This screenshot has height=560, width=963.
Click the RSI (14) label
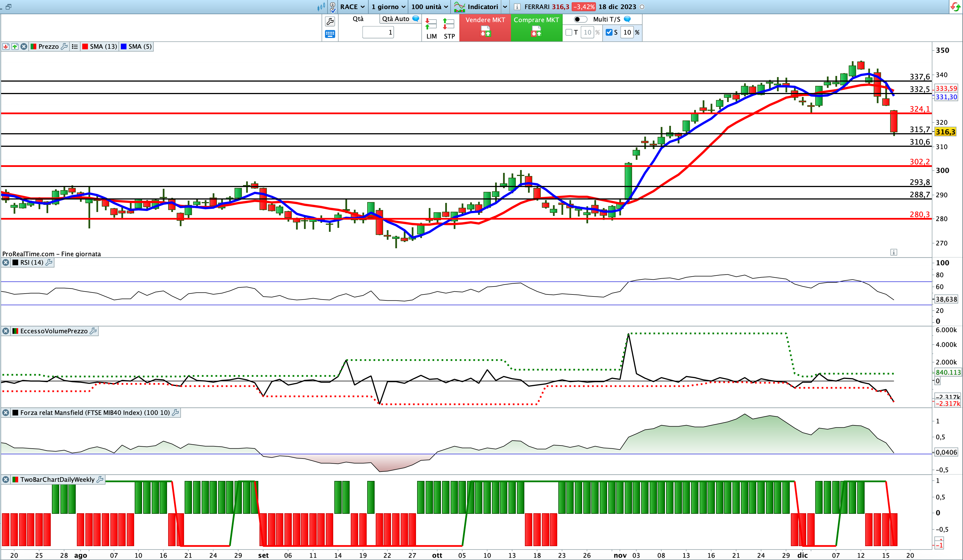pos(32,262)
